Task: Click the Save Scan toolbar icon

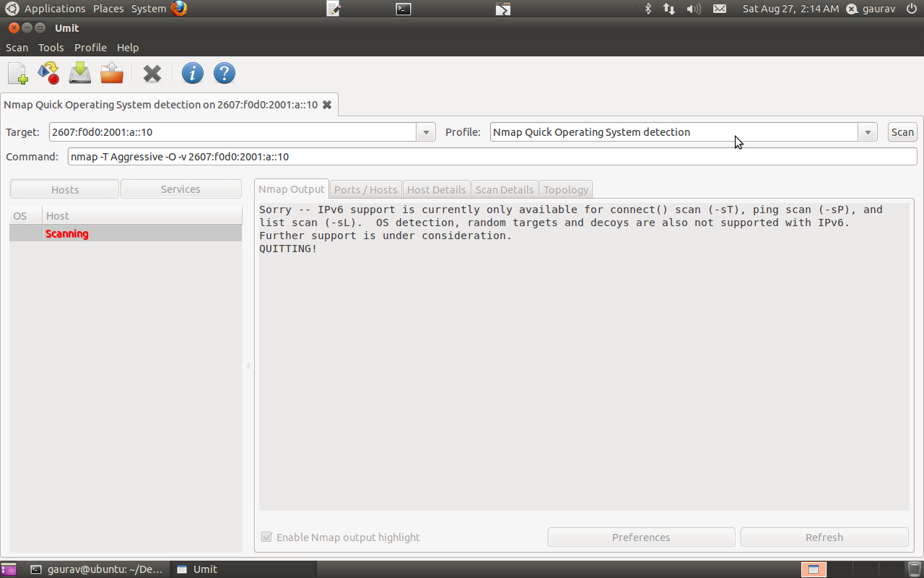Action: [x=80, y=73]
